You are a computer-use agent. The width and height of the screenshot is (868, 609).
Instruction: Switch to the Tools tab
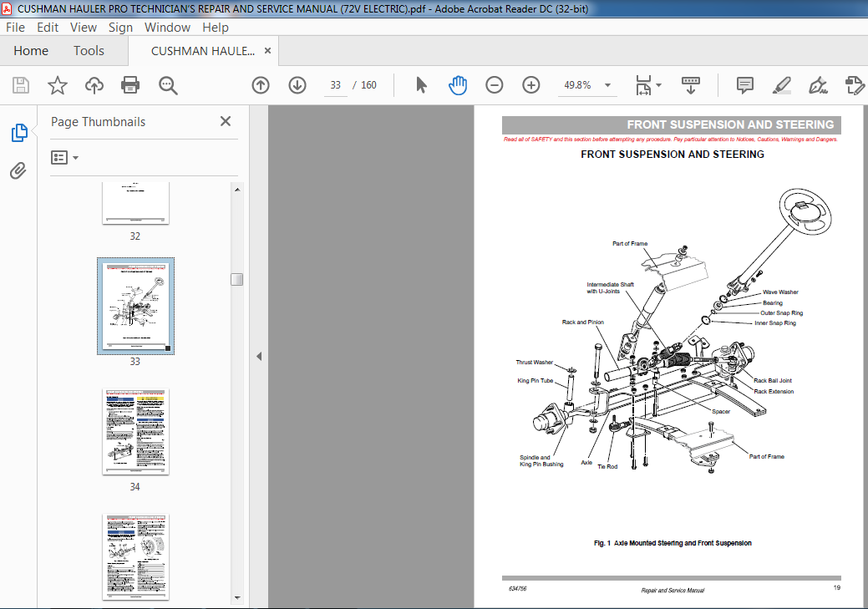[x=89, y=51]
